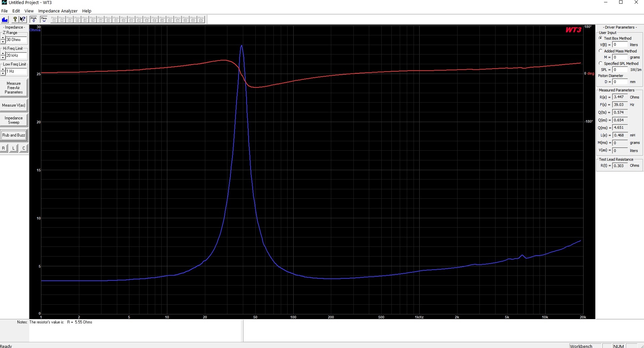Viewport: 644px width, 348px height.
Task: Select the Mem 2 memory slot
Action: coord(62,19)
